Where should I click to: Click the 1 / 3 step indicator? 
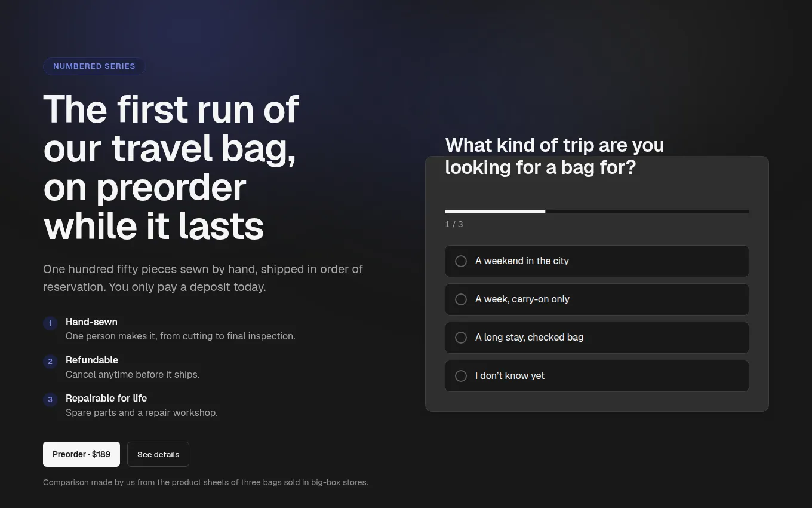click(454, 224)
